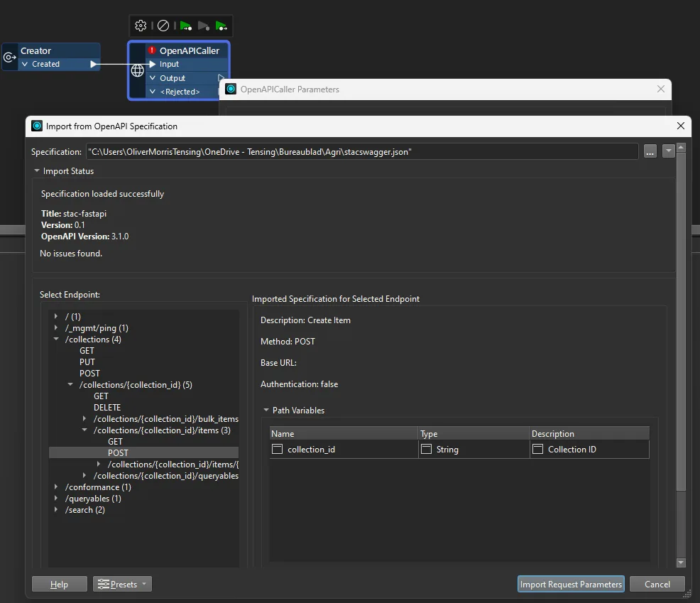Select the PUT method under /collections
The width and height of the screenshot is (700, 603).
click(87, 362)
